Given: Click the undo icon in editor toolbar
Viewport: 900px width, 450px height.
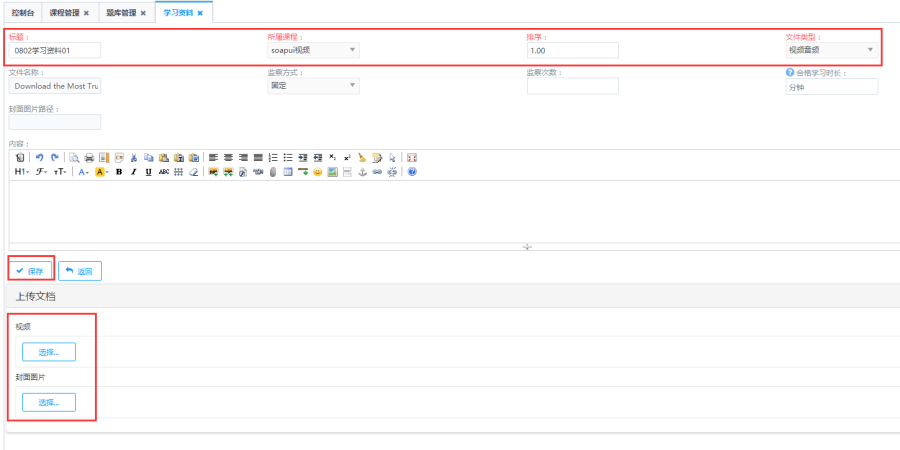Looking at the screenshot, I should pos(39,158).
